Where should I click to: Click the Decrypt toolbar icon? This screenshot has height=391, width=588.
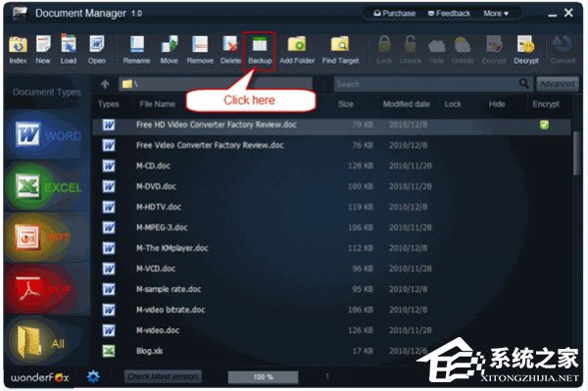tap(526, 49)
